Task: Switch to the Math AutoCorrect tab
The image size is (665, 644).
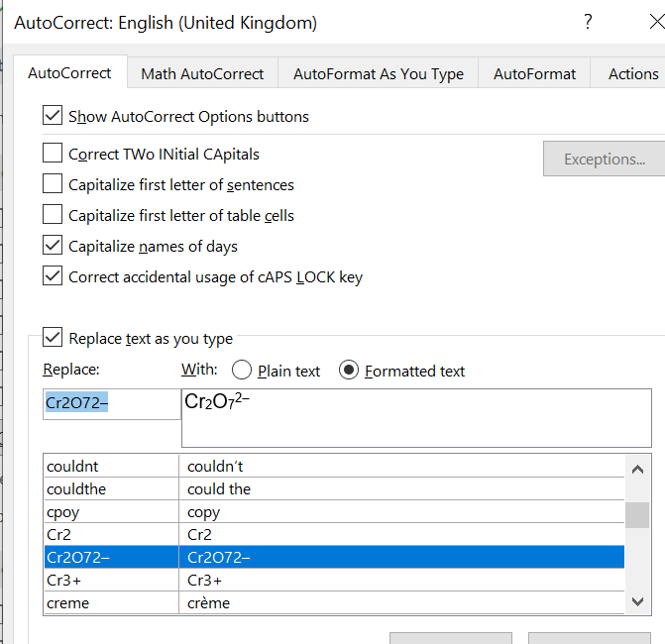Action: (x=202, y=73)
